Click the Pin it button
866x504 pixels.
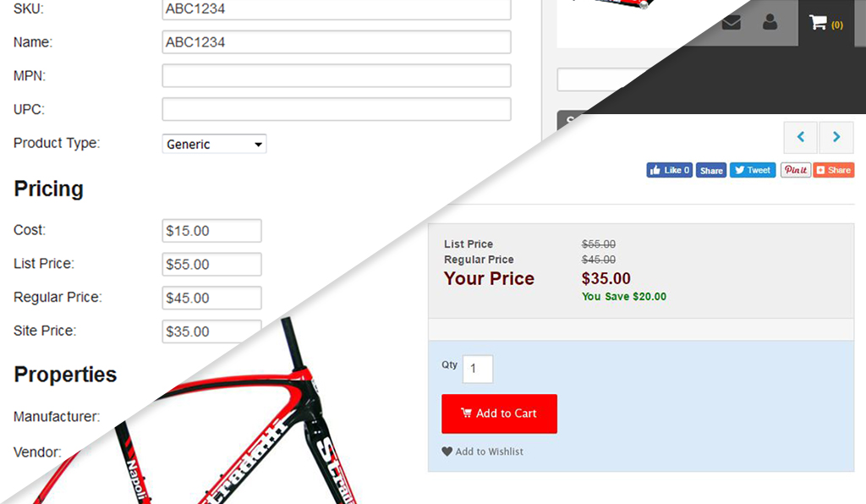click(x=795, y=170)
